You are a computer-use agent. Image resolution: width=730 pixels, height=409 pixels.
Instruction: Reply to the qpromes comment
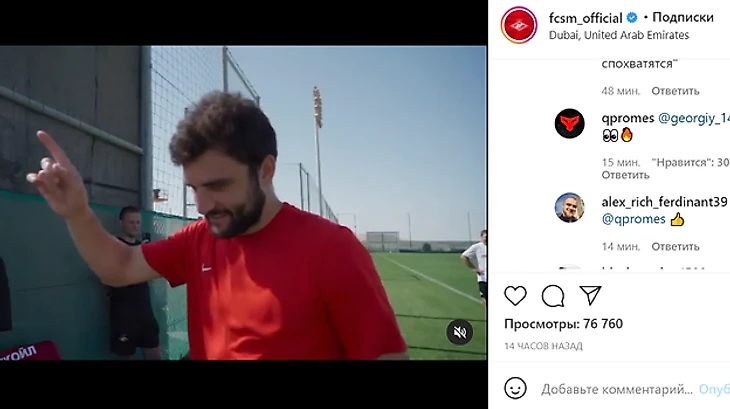click(x=625, y=175)
